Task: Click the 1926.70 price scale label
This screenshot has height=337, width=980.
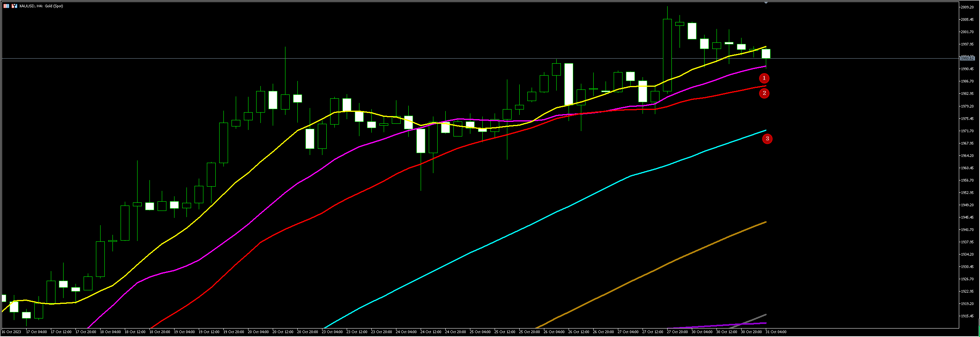Action: click(x=967, y=279)
